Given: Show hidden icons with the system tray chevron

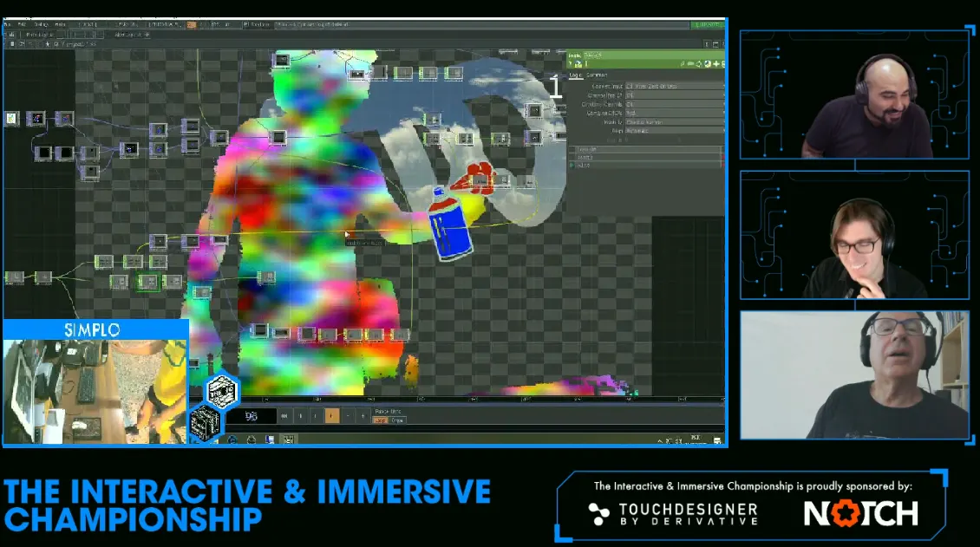Looking at the screenshot, I should tap(660, 441).
